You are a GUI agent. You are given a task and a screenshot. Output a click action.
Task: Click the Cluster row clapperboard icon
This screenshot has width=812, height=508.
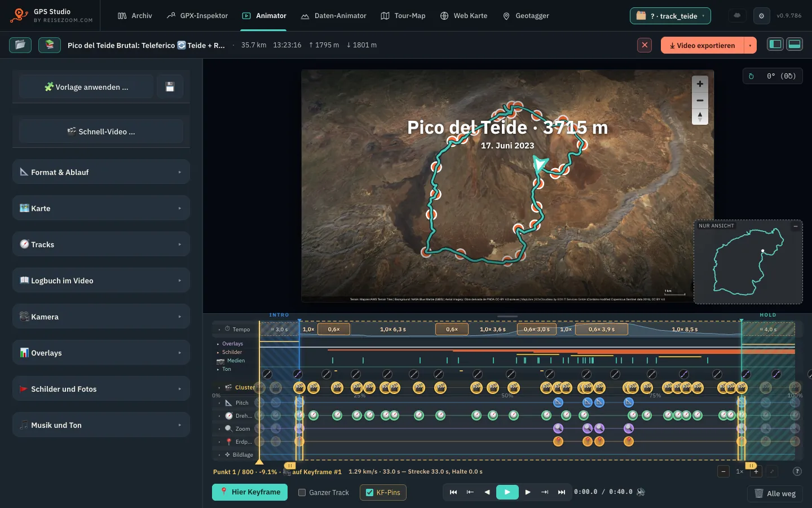point(228,387)
